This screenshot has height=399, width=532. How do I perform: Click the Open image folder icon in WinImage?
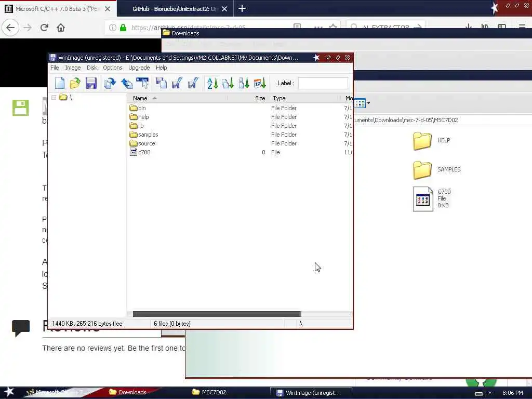75,83
